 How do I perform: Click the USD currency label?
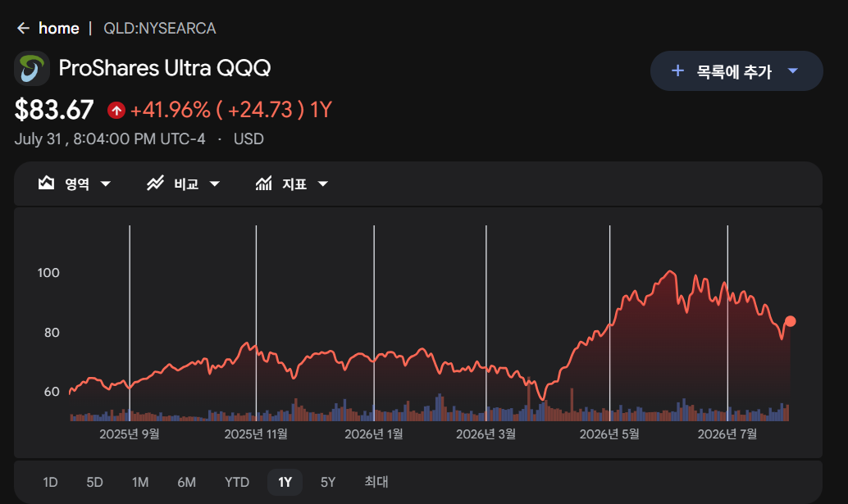248,138
